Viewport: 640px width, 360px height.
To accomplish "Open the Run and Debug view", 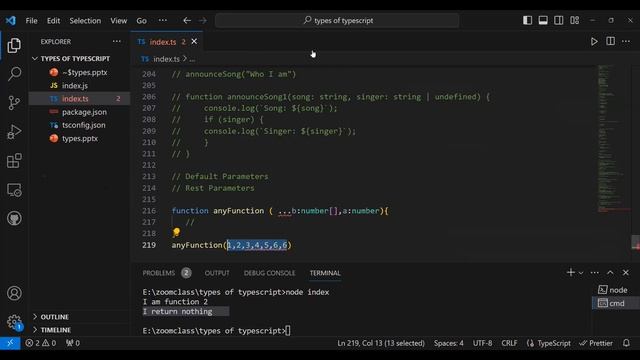I will [x=14, y=132].
